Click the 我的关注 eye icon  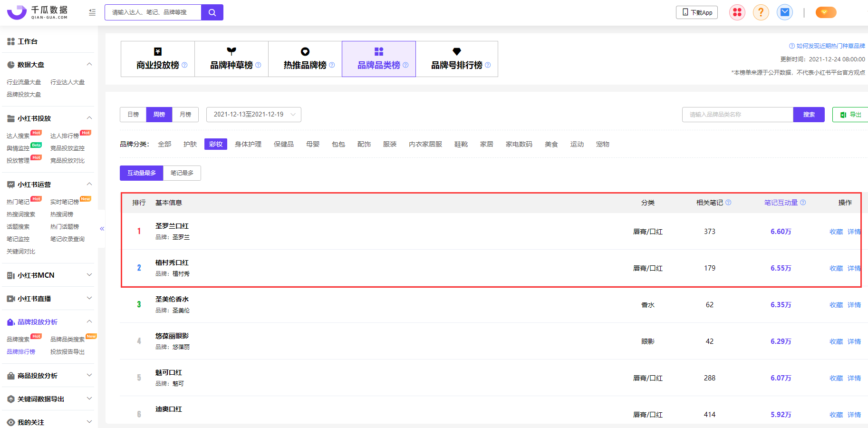[x=11, y=422]
